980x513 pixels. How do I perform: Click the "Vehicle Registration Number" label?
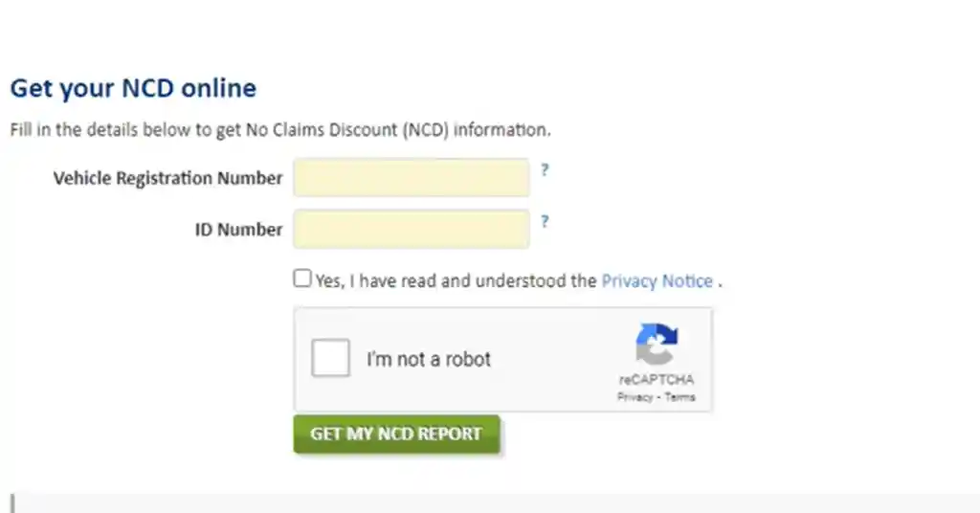[168, 178]
